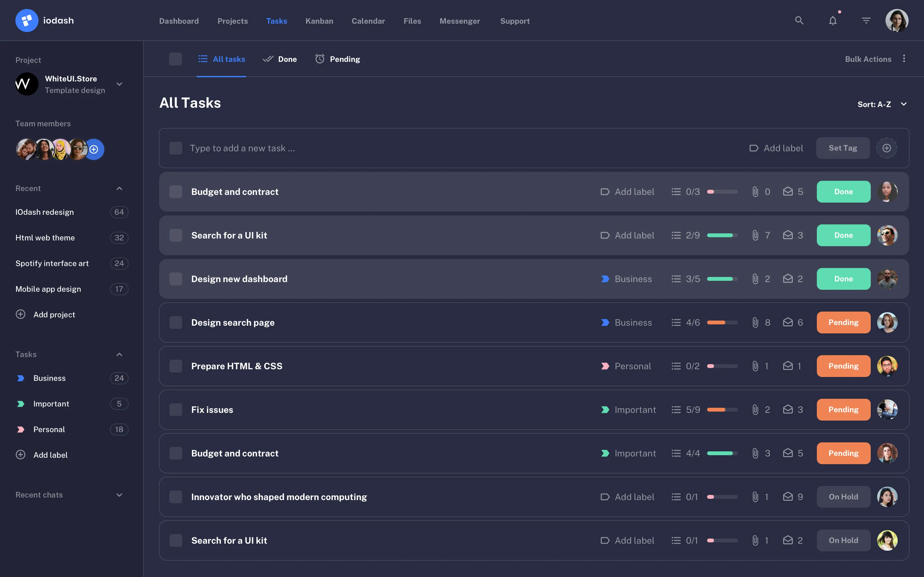Open the search icon in the top bar

click(799, 21)
